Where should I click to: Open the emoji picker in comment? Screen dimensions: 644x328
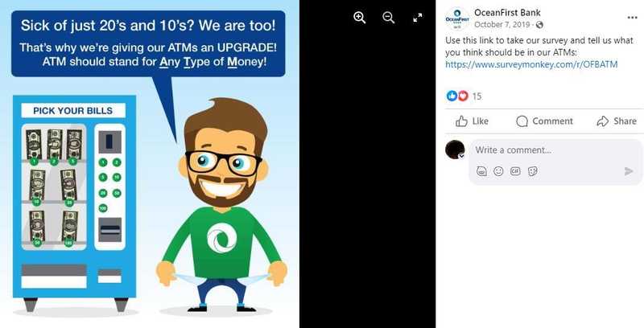click(x=498, y=171)
